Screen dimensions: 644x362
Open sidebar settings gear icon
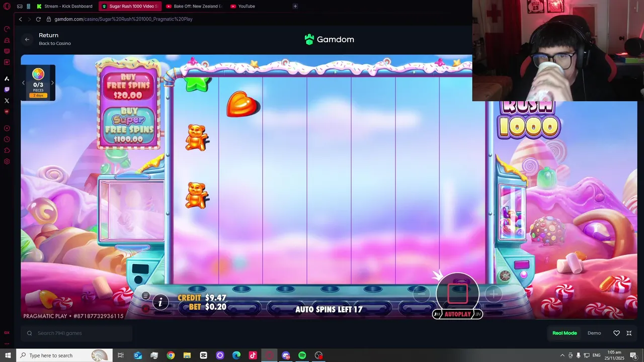pos(7,161)
